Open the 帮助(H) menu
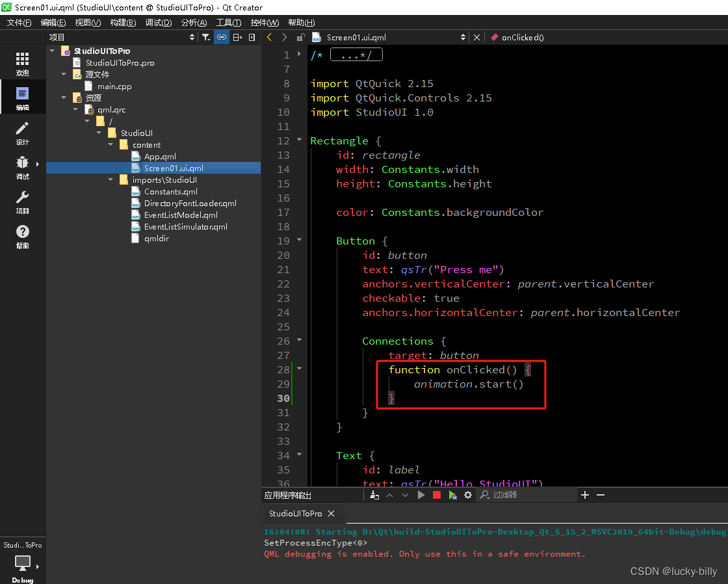 pyautogui.click(x=302, y=22)
